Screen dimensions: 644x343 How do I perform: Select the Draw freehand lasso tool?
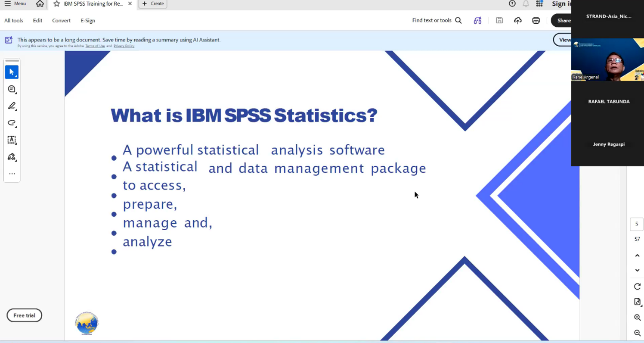click(x=12, y=123)
